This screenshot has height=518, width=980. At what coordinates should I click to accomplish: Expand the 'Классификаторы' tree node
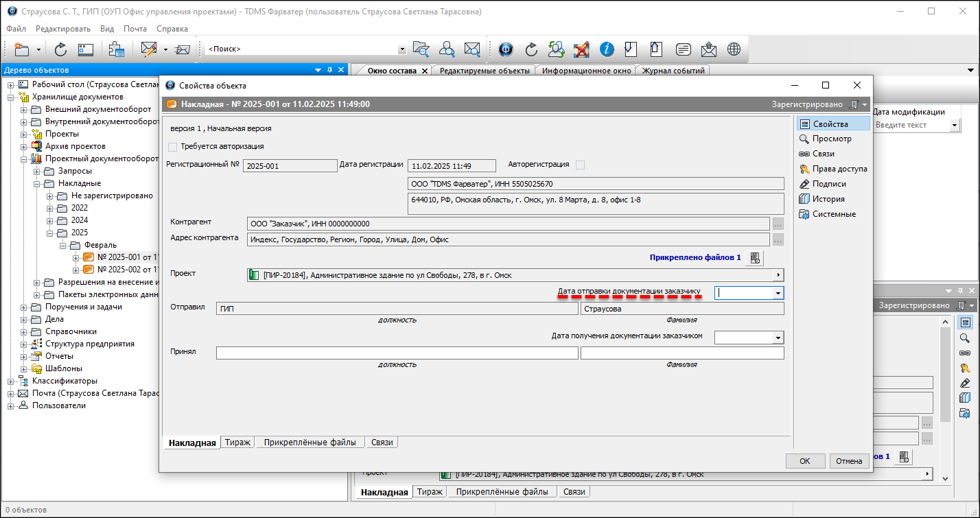[11, 381]
